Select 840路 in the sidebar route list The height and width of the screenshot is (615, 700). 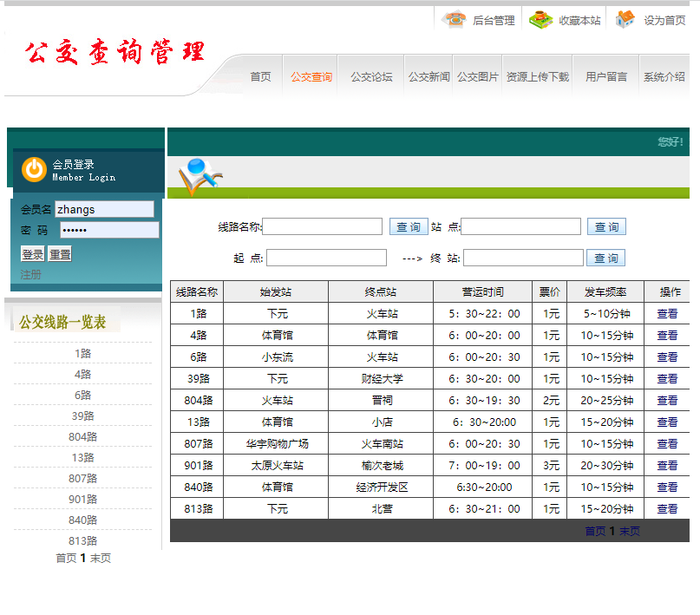click(83, 520)
